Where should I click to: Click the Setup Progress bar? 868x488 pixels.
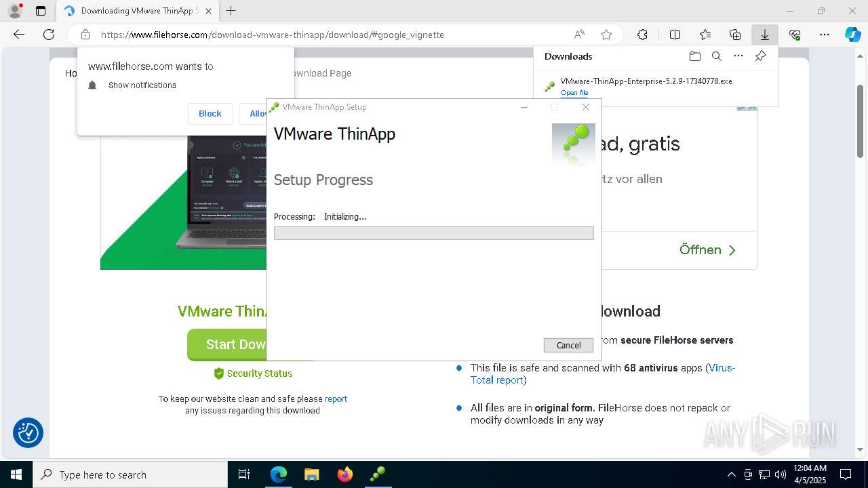(x=434, y=233)
